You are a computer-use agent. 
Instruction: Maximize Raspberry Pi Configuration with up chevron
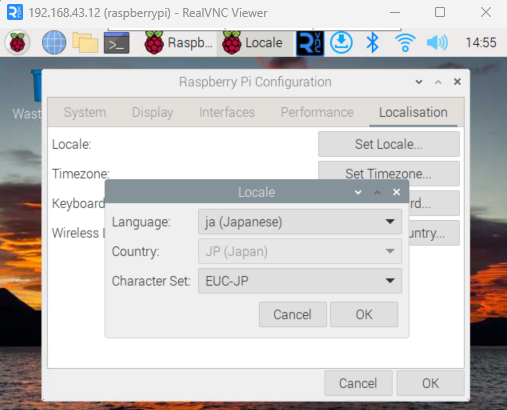tap(438, 82)
